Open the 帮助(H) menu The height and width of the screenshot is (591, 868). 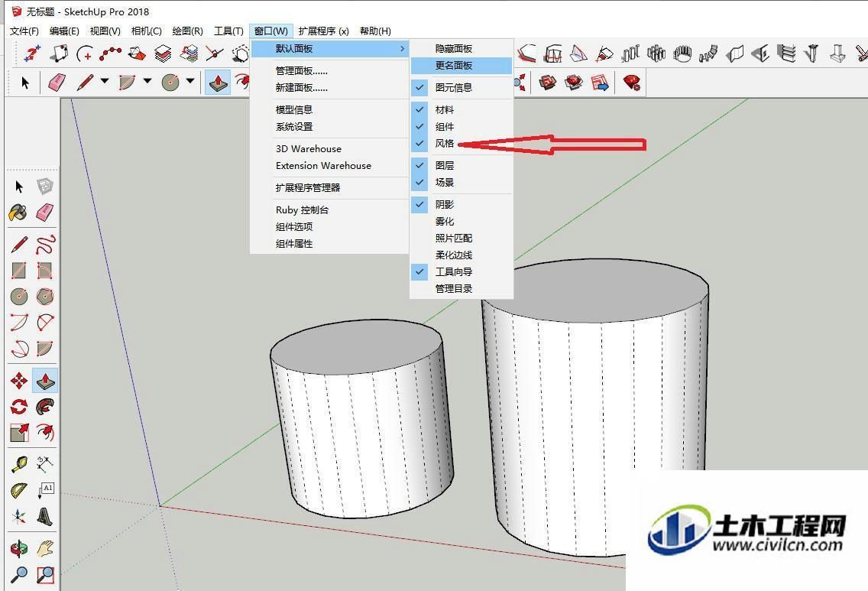[x=375, y=31]
